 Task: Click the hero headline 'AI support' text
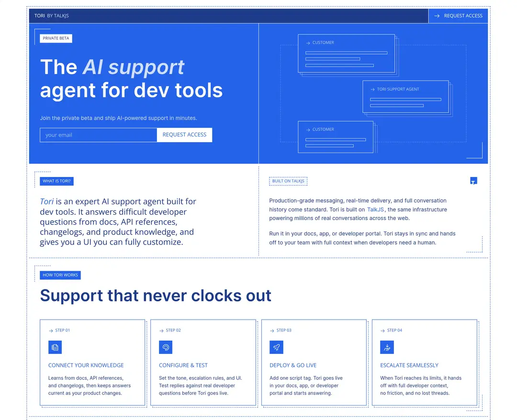pyautogui.click(x=133, y=67)
